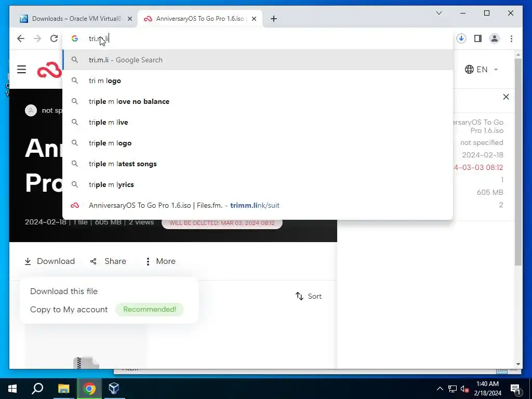This screenshot has width=532, height=399.
Task: Click the VirtualBox taskbar icon
Action: click(x=114, y=389)
